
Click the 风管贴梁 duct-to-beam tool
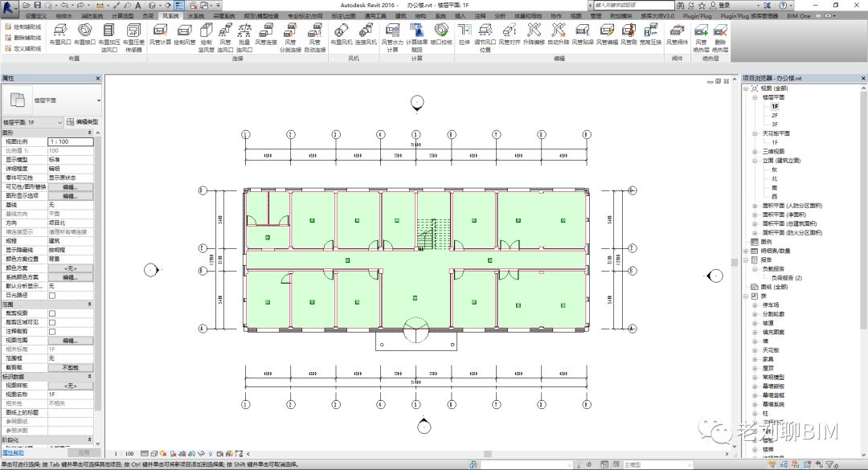coord(583,34)
